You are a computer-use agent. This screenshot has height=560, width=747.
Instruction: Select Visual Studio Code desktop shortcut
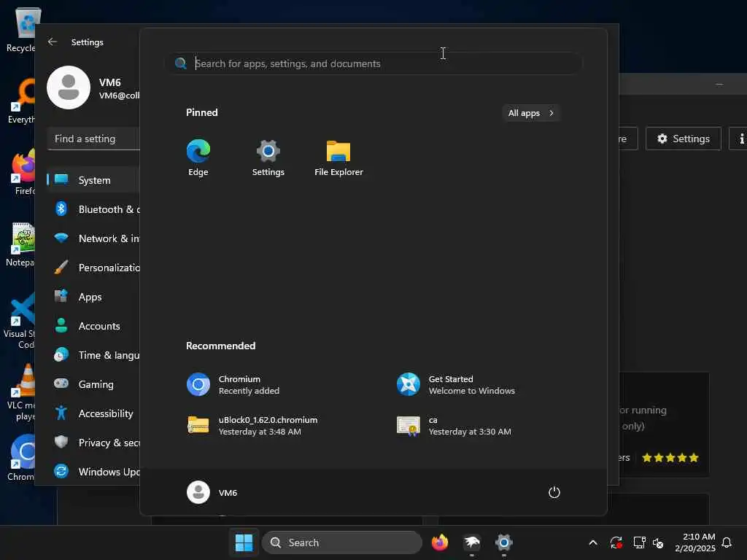click(x=19, y=321)
